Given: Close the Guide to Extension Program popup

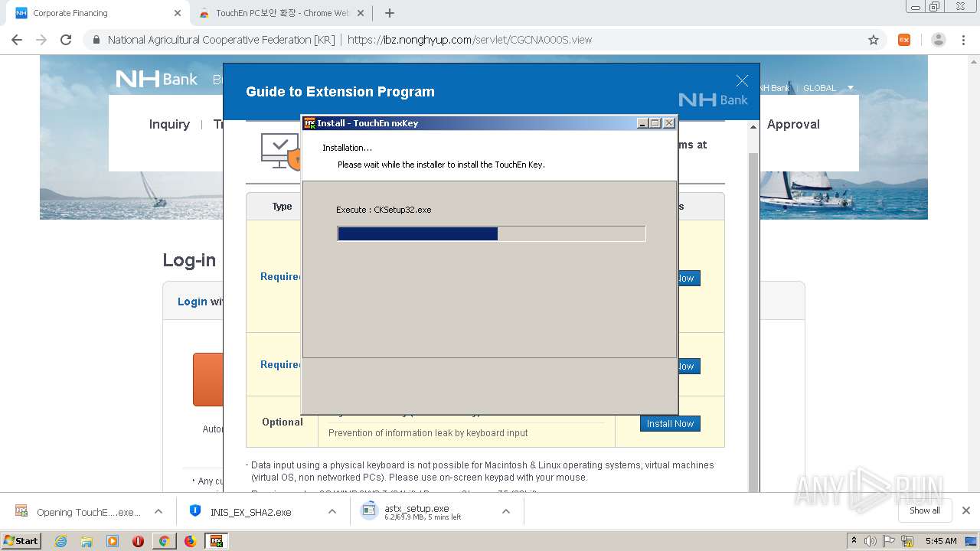Looking at the screenshot, I should [x=742, y=81].
